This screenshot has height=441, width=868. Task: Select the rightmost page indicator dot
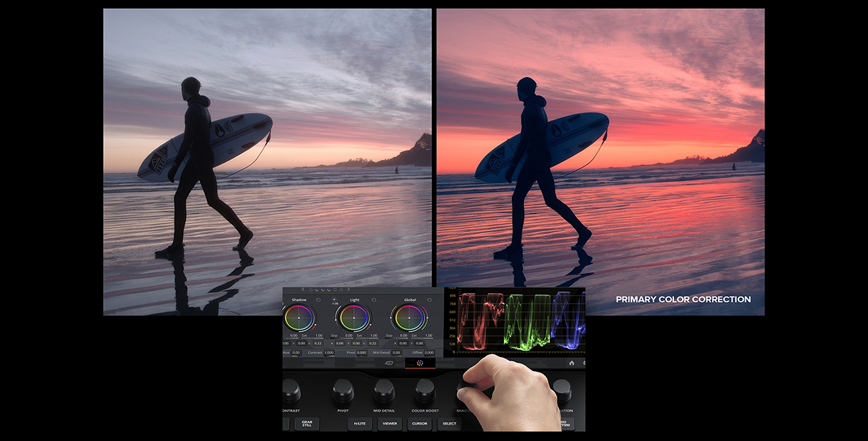341,290
